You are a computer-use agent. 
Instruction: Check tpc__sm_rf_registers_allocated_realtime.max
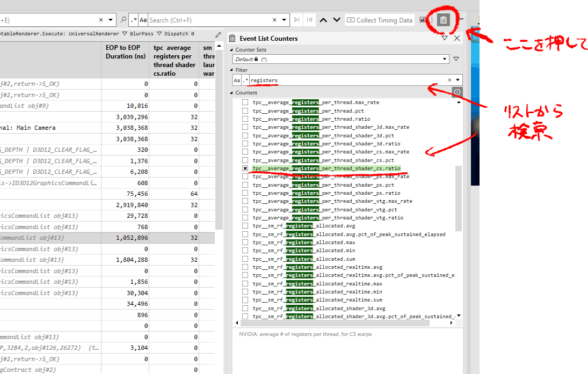pos(245,284)
